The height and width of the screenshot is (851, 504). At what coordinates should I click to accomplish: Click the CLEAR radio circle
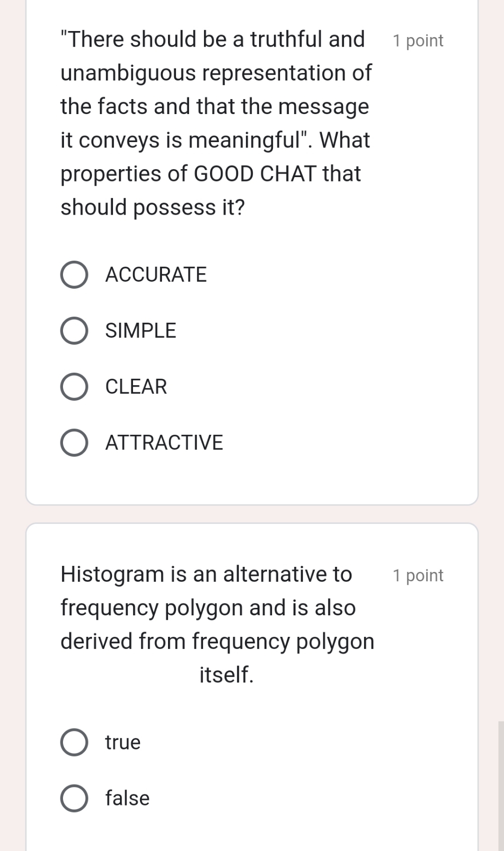pyautogui.click(x=74, y=387)
